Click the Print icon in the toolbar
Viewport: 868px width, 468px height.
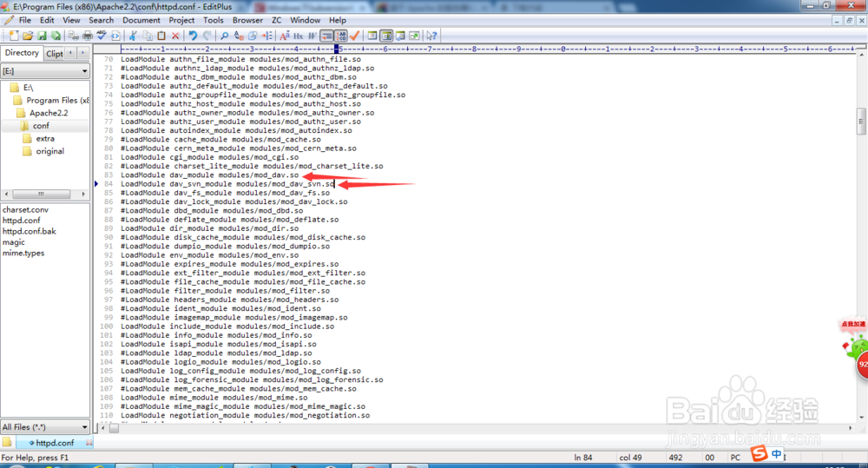pos(88,36)
